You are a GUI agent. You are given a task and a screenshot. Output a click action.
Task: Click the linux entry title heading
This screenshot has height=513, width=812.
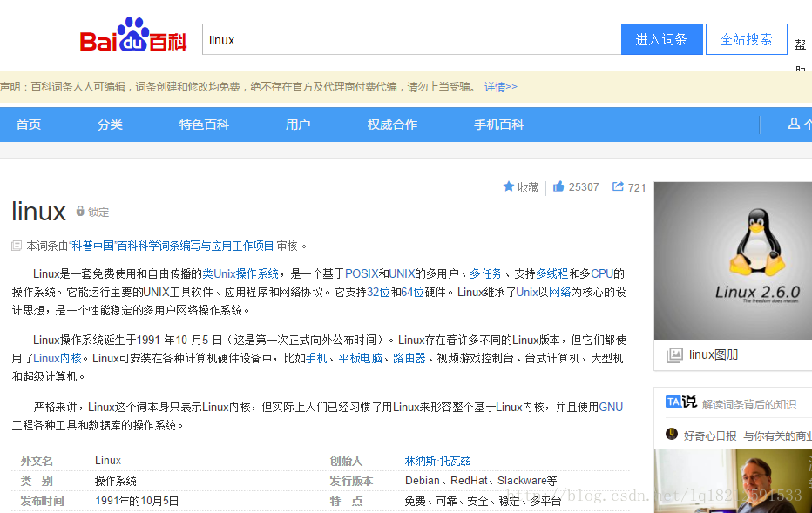(39, 211)
